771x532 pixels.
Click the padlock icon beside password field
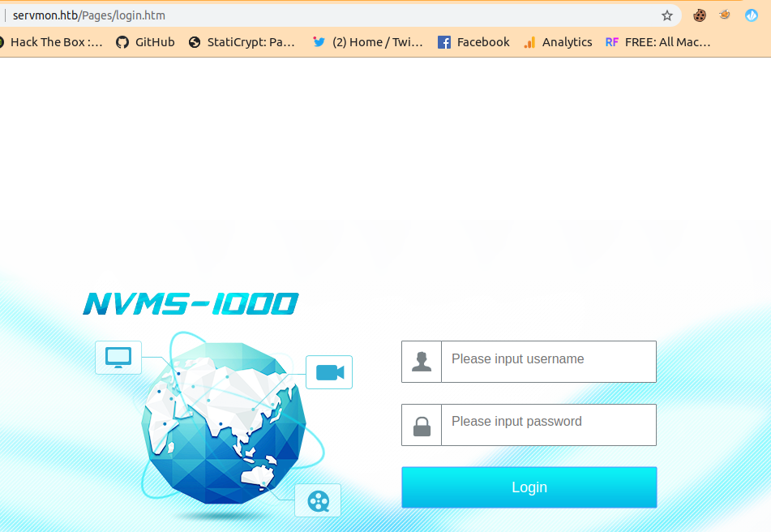pos(422,425)
